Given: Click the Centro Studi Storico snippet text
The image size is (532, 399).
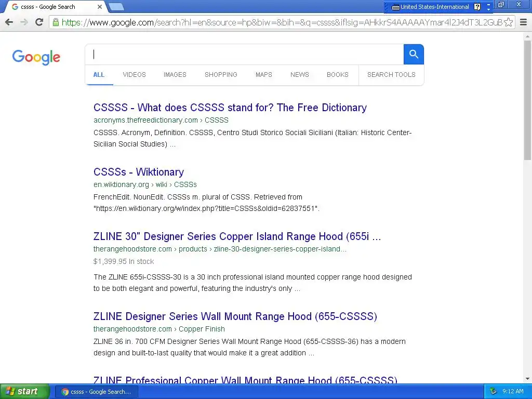Looking at the screenshot, I should click(x=252, y=138).
